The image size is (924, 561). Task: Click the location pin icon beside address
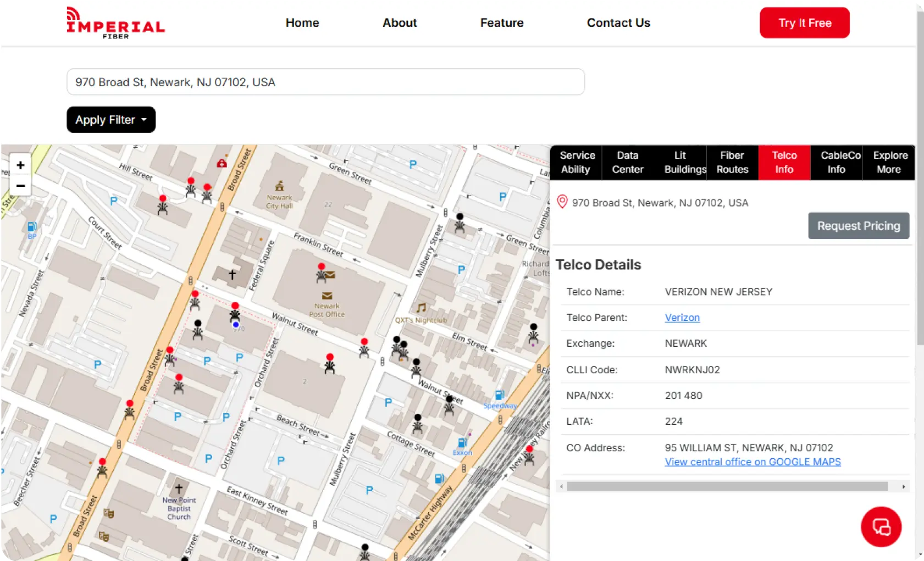pos(562,202)
